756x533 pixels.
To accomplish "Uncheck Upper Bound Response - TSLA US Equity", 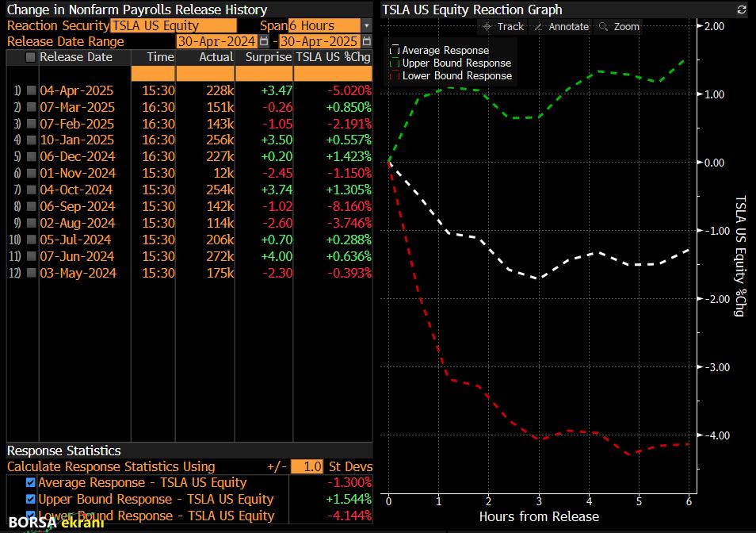I will pyautogui.click(x=30, y=499).
